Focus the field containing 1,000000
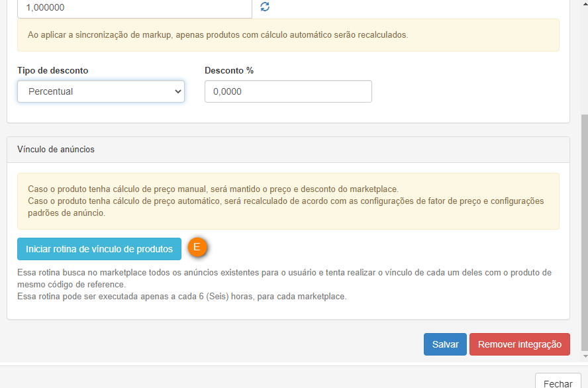The image size is (588, 388). (x=134, y=8)
